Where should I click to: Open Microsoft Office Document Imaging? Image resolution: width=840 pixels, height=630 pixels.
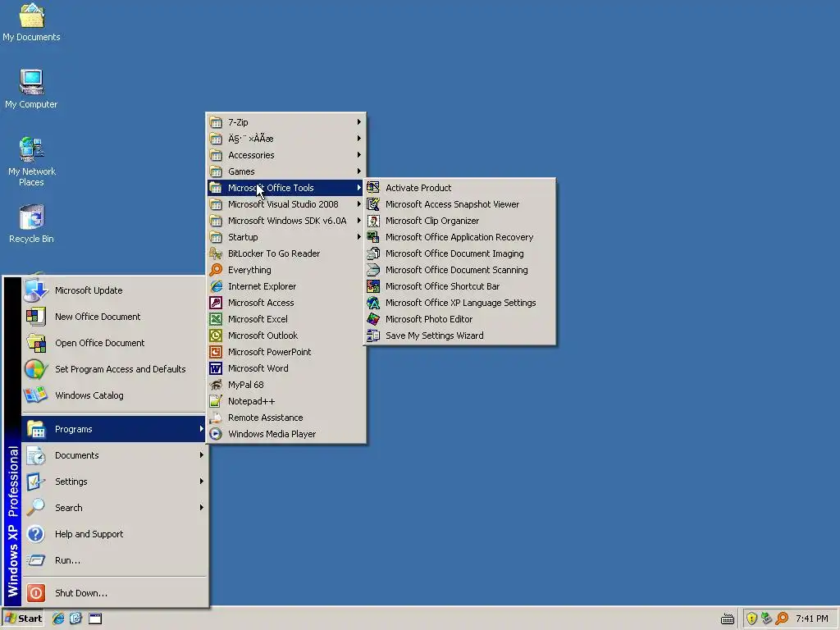click(x=459, y=253)
